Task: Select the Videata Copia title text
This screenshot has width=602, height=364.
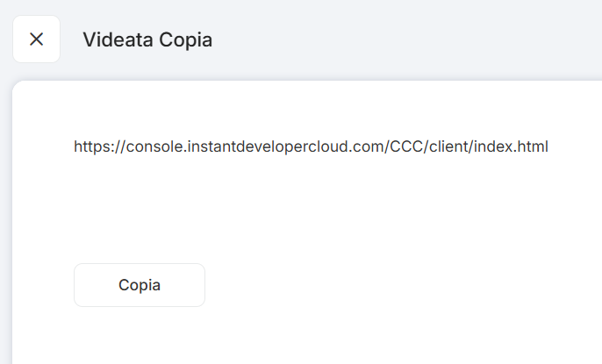Action: click(147, 39)
